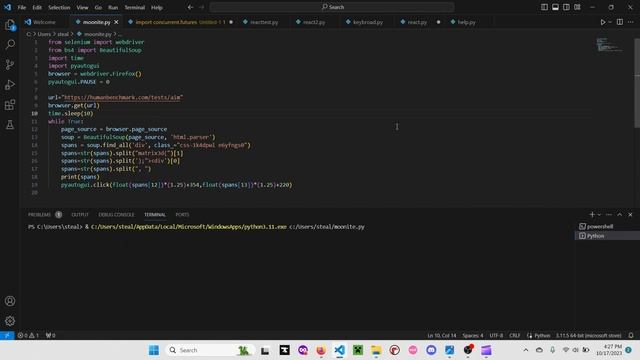Split the editor to the right

(x=620, y=22)
